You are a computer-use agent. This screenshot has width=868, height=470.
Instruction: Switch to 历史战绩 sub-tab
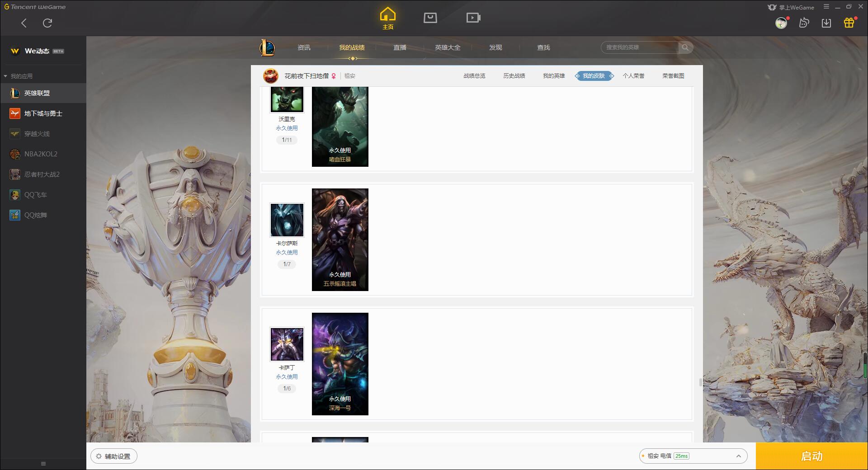(514, 76)
